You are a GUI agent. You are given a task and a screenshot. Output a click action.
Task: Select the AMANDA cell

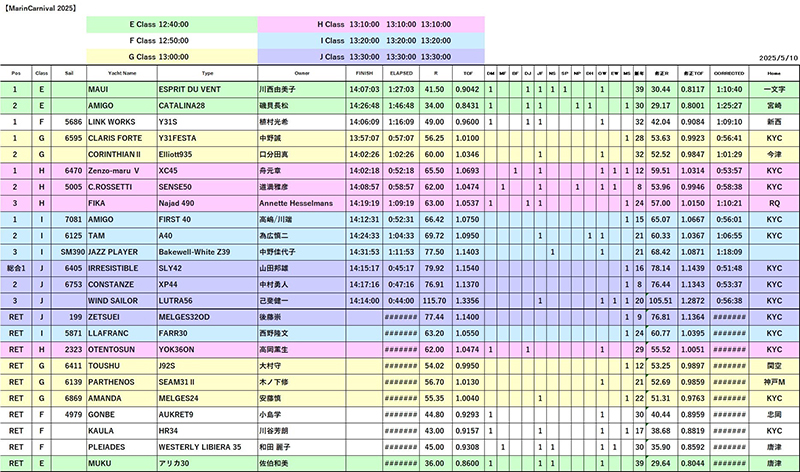pyautogui.click(x=121, y=399)
